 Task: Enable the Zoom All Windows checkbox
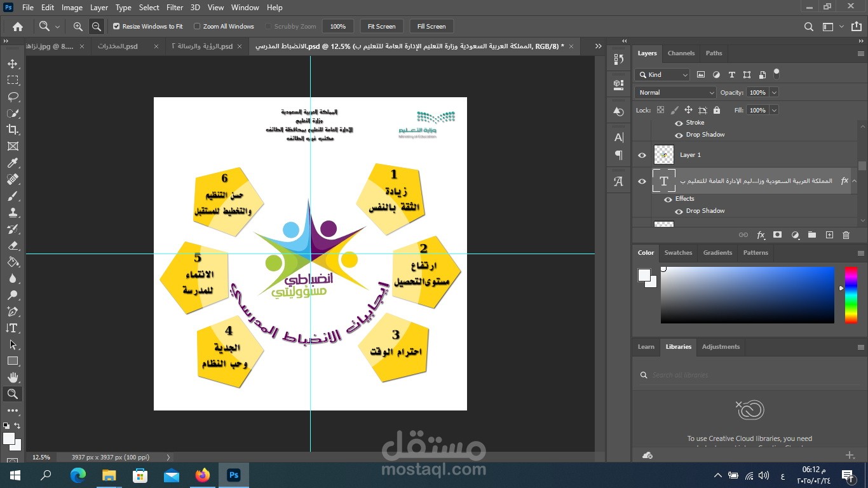(197, 27)
